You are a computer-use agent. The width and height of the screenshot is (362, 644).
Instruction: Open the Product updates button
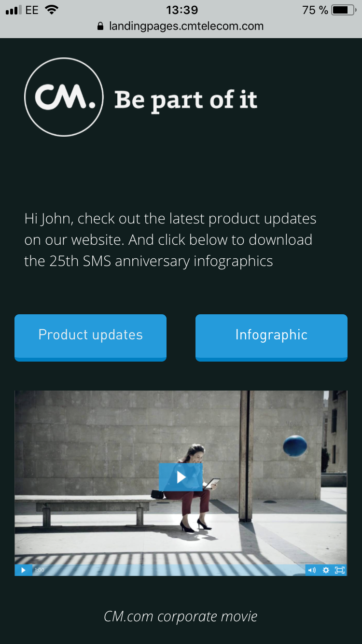point(90,337)
